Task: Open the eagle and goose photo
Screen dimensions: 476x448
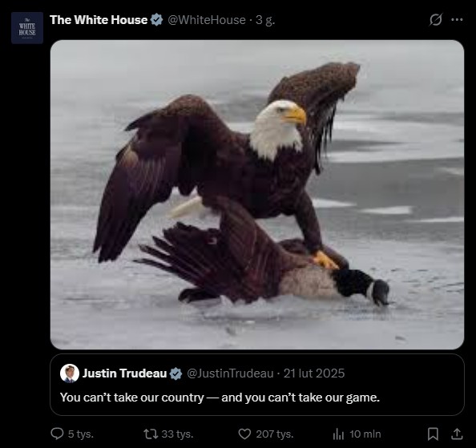Action: click(256, 195)
